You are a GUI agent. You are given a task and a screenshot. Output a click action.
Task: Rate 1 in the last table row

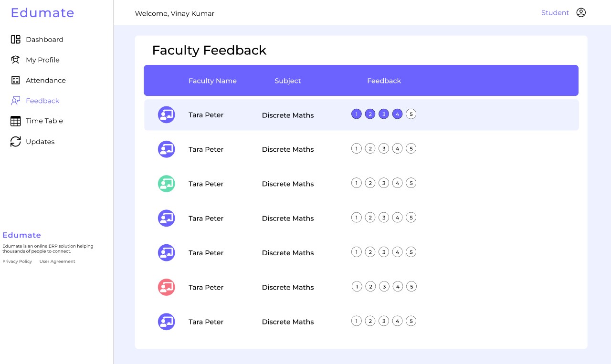tap(357, 321)
